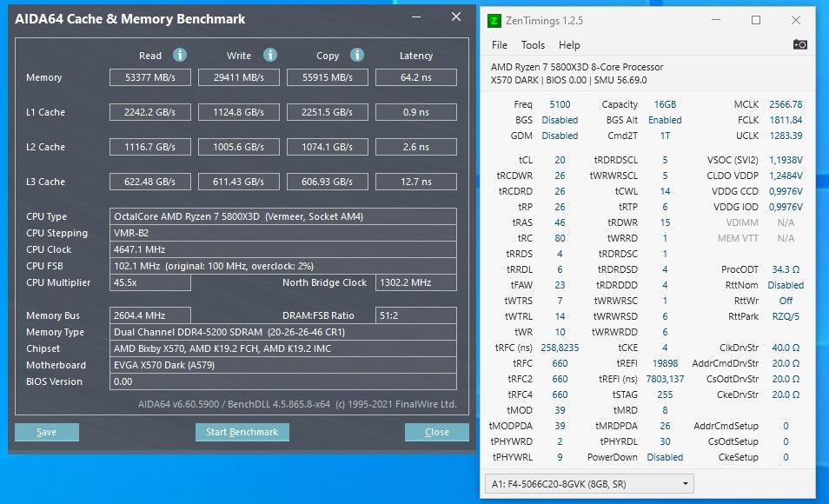
Task: Click the tPHYRDL value 30
Action: pyautogui.click(x=665, y=441)
